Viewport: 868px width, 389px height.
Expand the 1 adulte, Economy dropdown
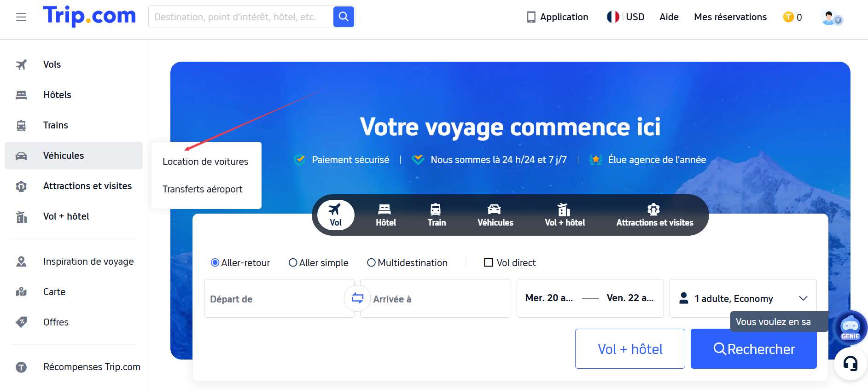(743, 298)
